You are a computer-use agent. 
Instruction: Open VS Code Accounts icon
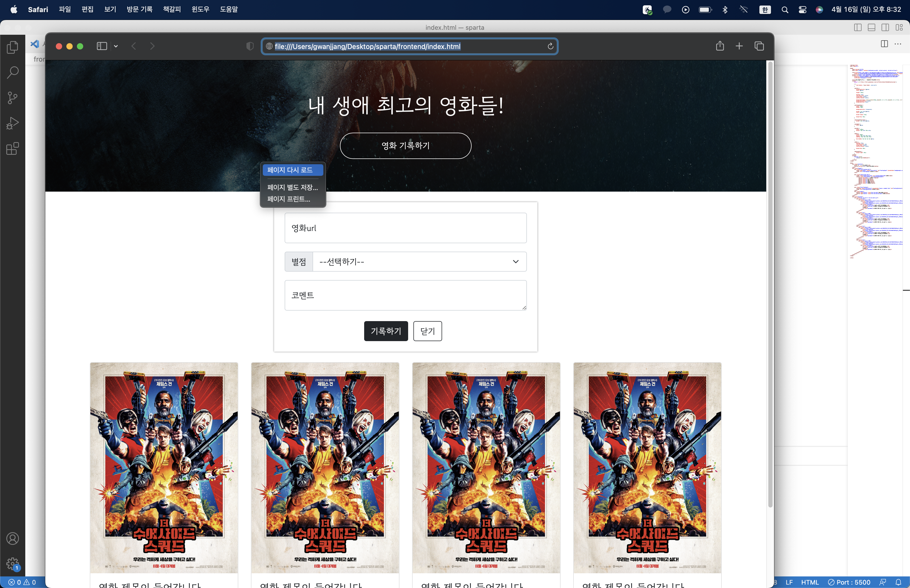coord(13,538)
